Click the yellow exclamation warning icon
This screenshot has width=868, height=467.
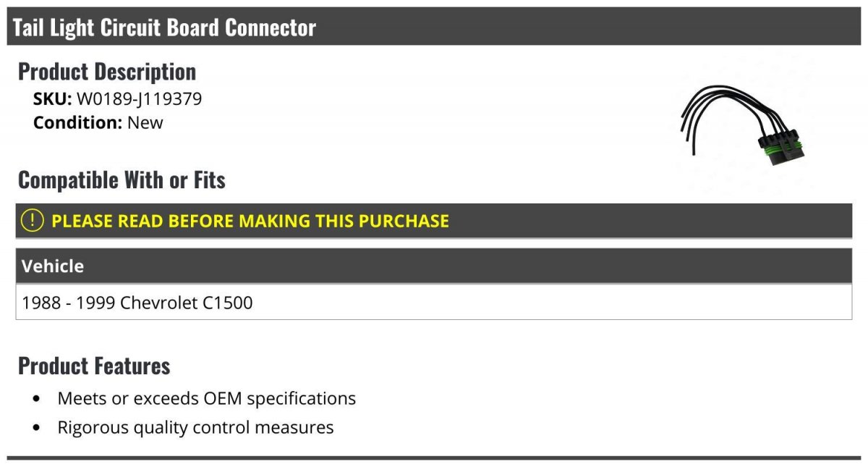click(32, 220)
